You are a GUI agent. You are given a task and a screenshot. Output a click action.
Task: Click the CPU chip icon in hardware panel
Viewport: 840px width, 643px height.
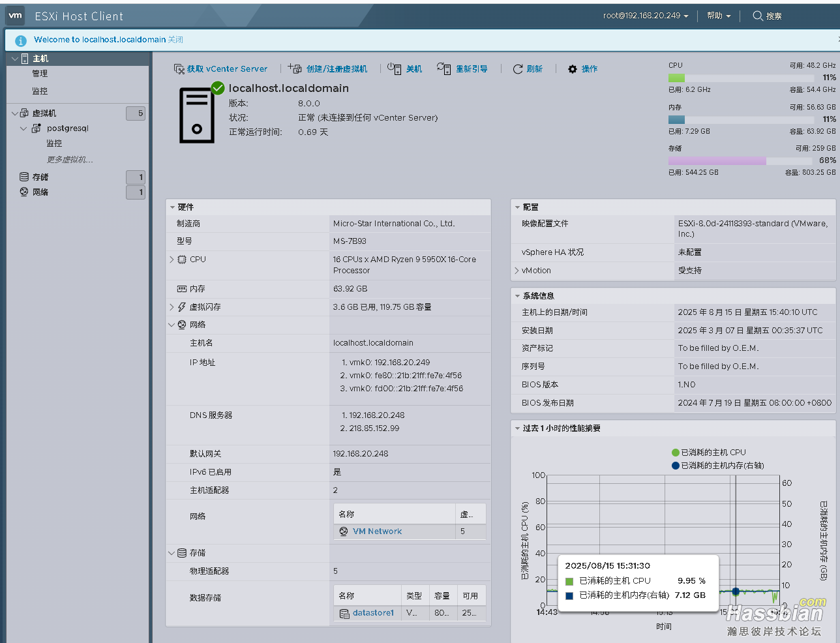[182, 260]
